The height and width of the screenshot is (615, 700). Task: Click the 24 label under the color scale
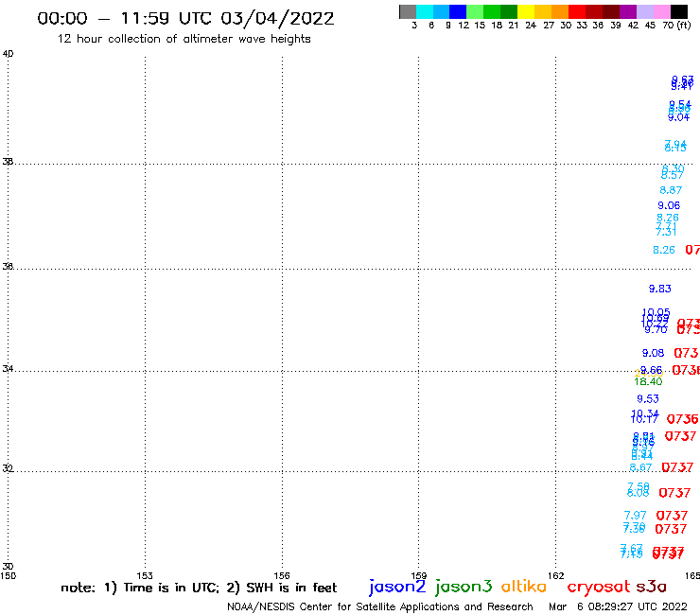pos(531,26)
